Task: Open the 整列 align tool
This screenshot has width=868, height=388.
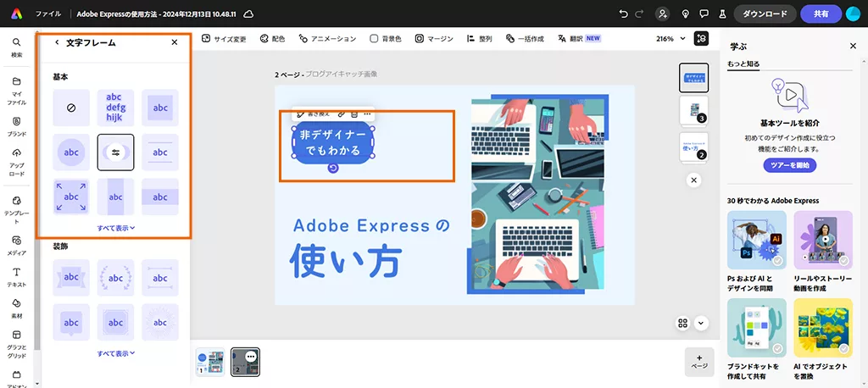Action: point(479,39)
